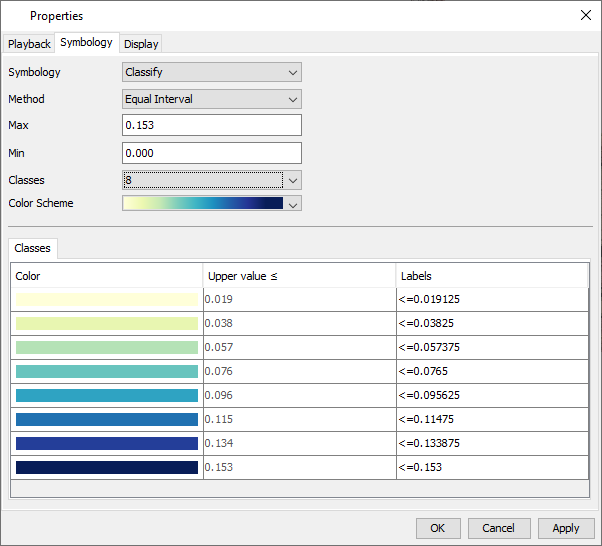Open the Method Equal Interval dropdown
602x546 pixels.
[x=211, y=99]
